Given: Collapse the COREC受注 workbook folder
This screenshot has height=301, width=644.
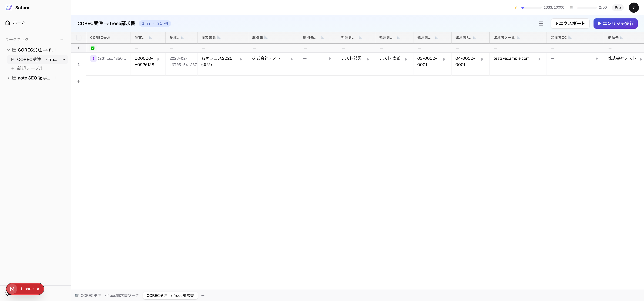Looking at the screenshot, I should coord(9,50).
